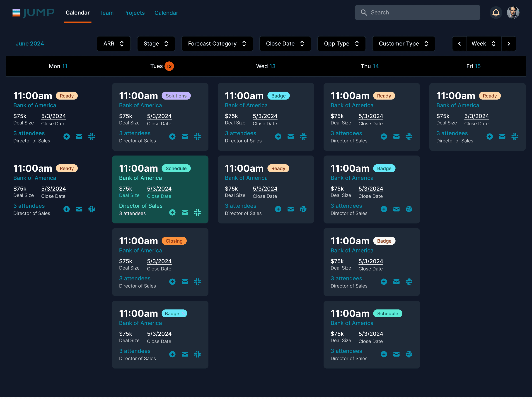Open the ARR filter dropdown

click(x=114, y=44)
